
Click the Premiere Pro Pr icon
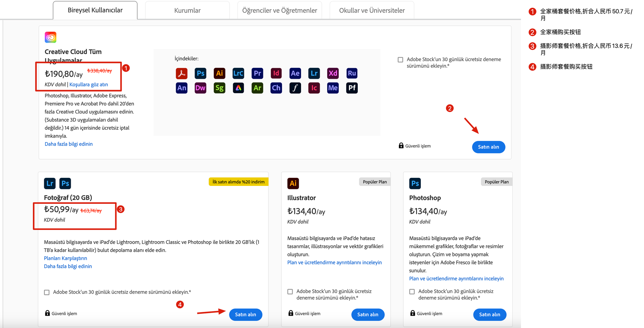pyautogui.click(x=257, y=73)
